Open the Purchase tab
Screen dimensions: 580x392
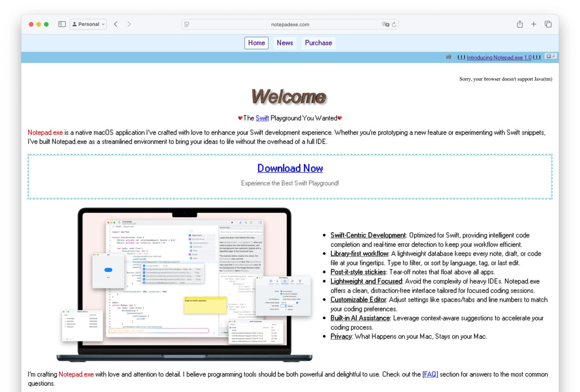[318, 43]
